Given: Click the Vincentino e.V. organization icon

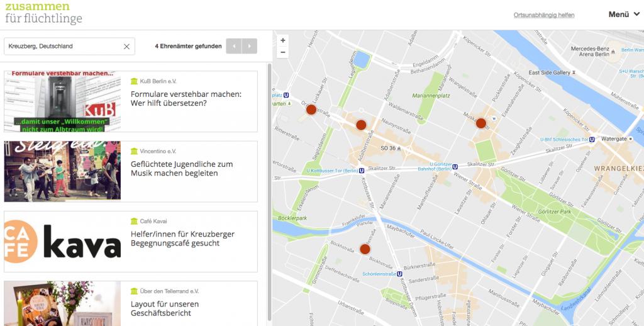Looking at the screenshot, I should tap(133, 151).
